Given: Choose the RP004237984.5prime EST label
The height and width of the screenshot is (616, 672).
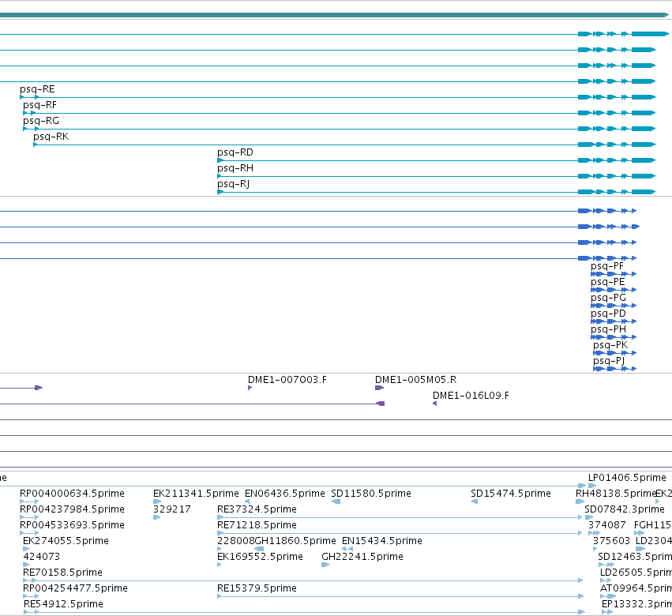Looking at the screenshot, I should point(72,509).
